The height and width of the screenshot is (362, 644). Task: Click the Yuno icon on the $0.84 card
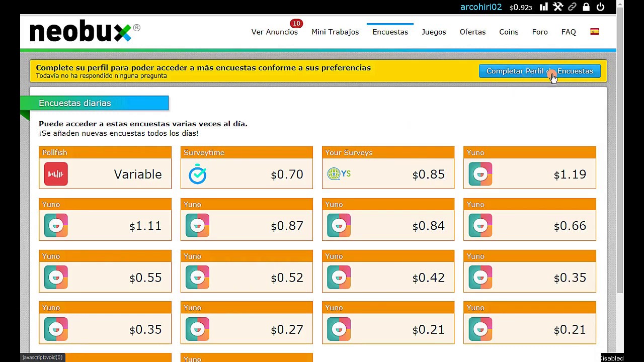click(x=339, y=226)
